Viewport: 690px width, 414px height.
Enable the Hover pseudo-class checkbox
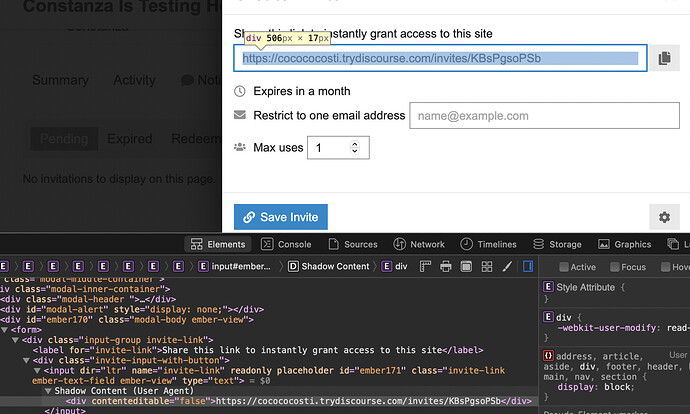click(x=666, y=267)
